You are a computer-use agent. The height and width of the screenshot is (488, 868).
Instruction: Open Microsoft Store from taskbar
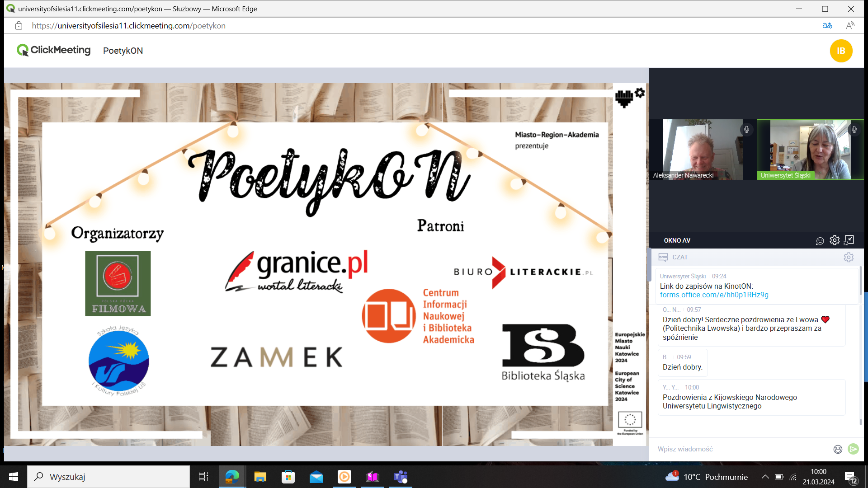point(288,477)
